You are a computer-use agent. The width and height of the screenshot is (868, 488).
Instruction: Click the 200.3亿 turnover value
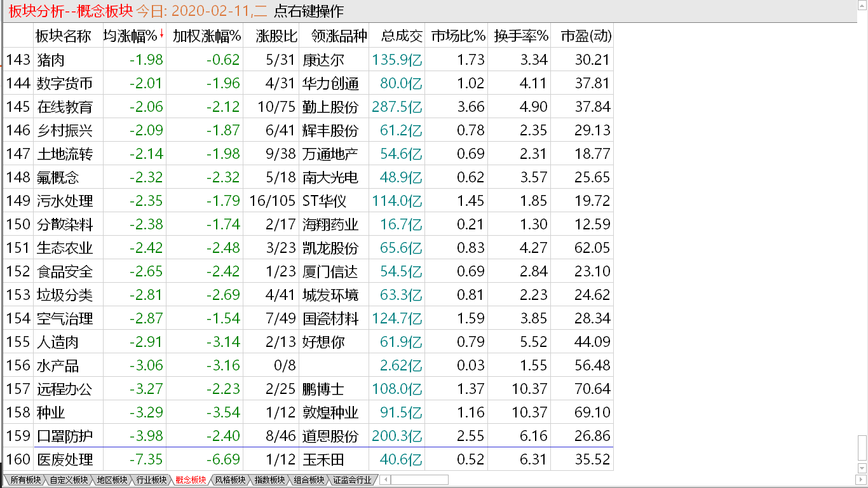point(397,436)
